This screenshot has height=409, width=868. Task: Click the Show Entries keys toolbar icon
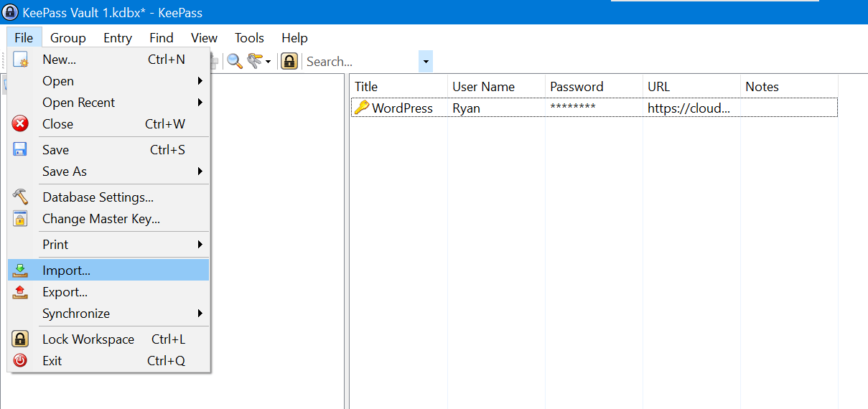click(256, 62)
